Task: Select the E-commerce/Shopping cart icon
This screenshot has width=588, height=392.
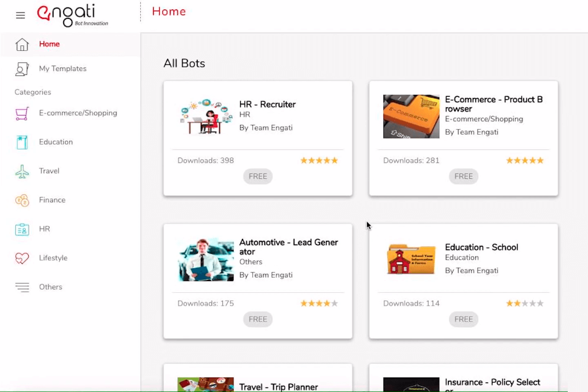Action: tap(22, 113)
